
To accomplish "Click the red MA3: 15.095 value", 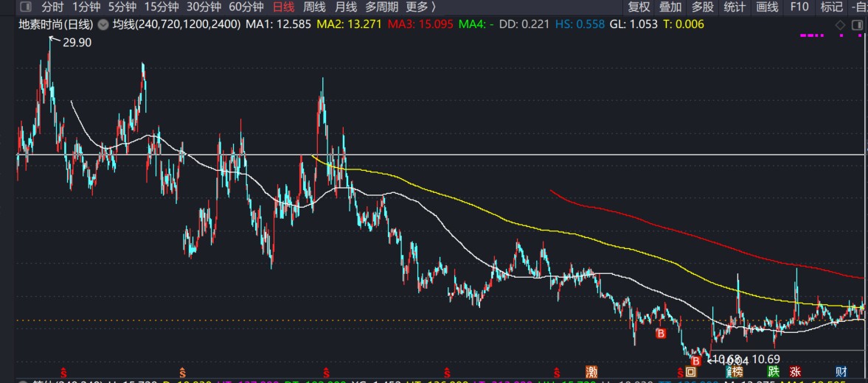I will 420,24.
